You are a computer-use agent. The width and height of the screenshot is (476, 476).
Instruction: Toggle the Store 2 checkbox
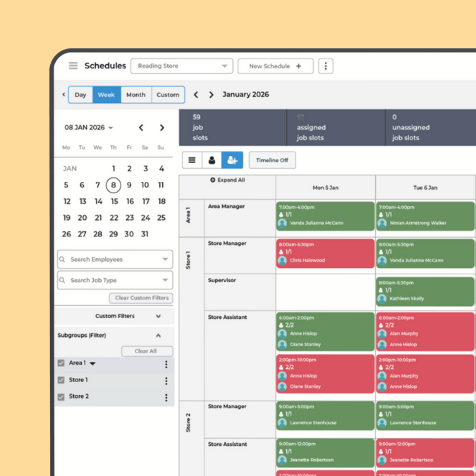coord(61,397)
